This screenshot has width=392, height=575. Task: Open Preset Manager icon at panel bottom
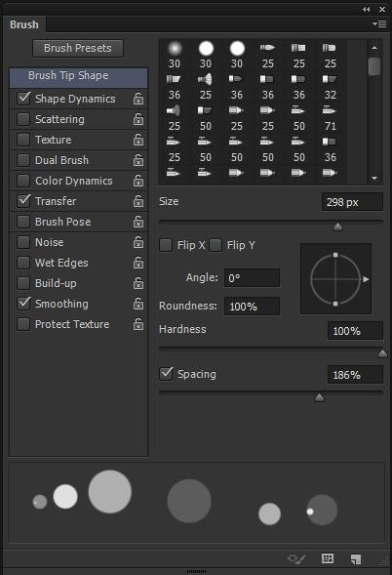pyautogui.click(x=328, y=558)
